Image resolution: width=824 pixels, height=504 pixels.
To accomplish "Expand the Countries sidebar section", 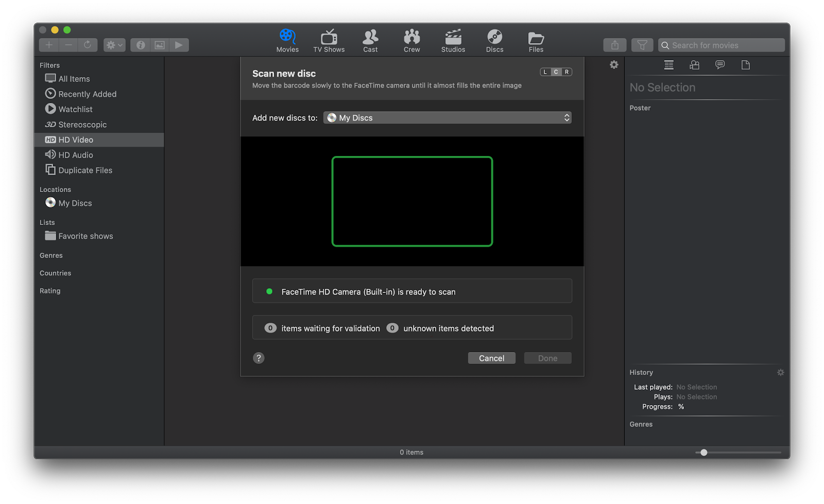I will click(x=55, y=273).
